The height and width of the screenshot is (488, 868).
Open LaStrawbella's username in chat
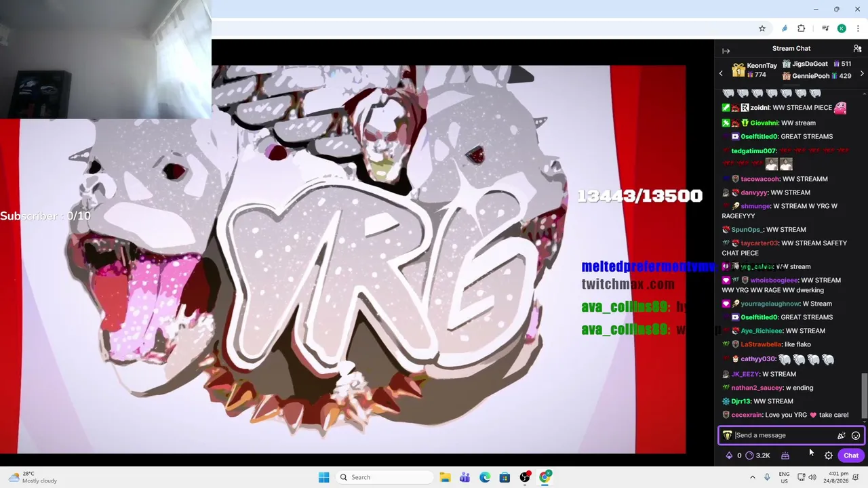pyautogui.click(x=761, y=344)
